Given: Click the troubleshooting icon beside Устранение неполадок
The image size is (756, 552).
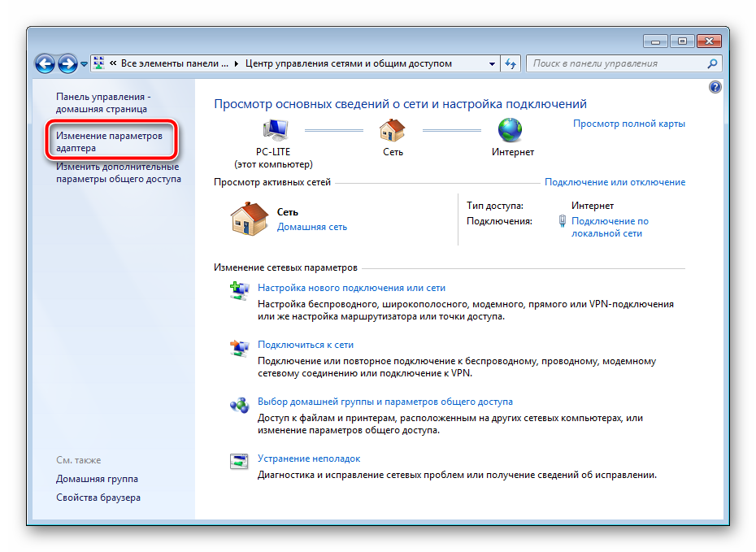Looking at the screenshot, I should click(x=238, y=462).
